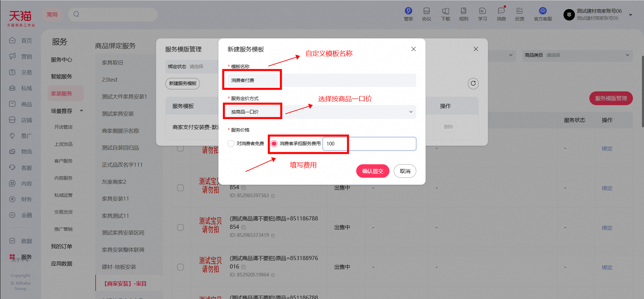Select 【商家安装】-家具 service item

[129, 284]
